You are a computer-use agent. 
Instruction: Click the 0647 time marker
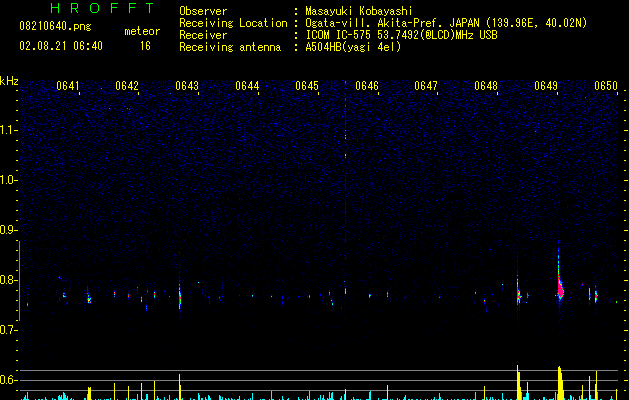426,86
